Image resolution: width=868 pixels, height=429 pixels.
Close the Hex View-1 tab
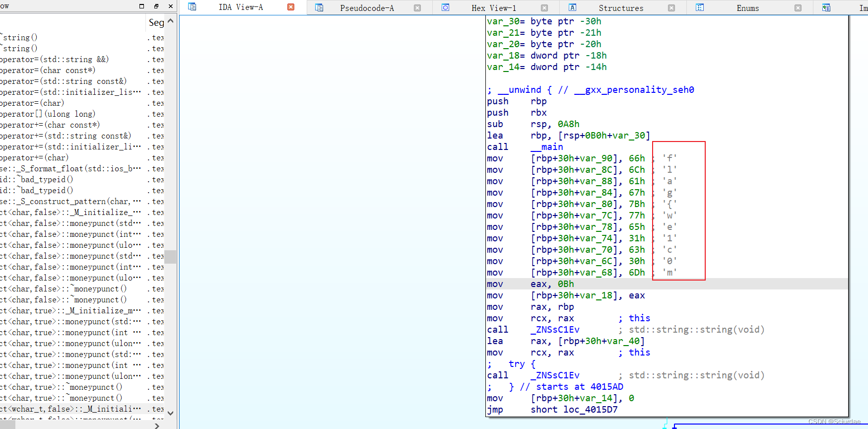click(x=544, y=8)
